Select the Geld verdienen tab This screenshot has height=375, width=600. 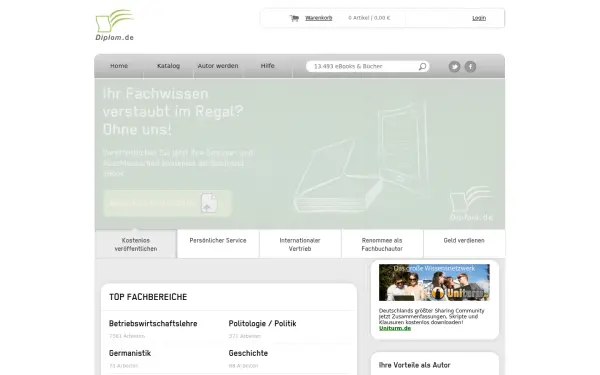464,244
